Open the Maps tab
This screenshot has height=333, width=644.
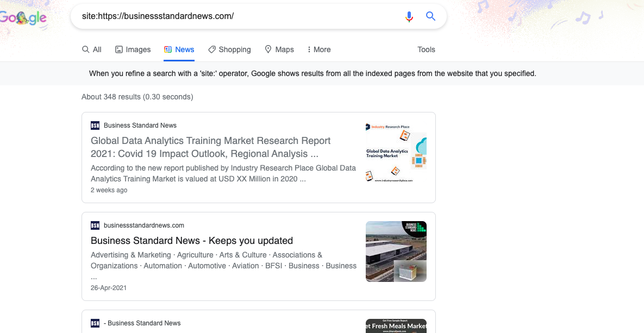click(279, 49)
